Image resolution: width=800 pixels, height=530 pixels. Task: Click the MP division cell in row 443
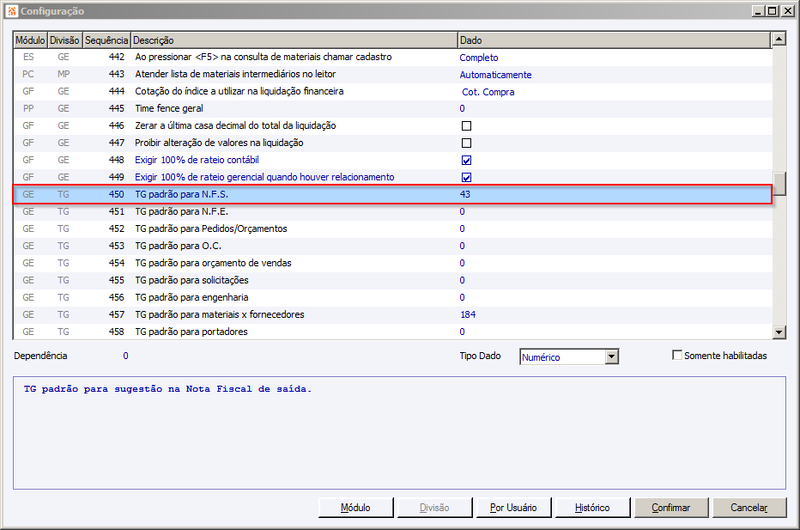[63, 74]
